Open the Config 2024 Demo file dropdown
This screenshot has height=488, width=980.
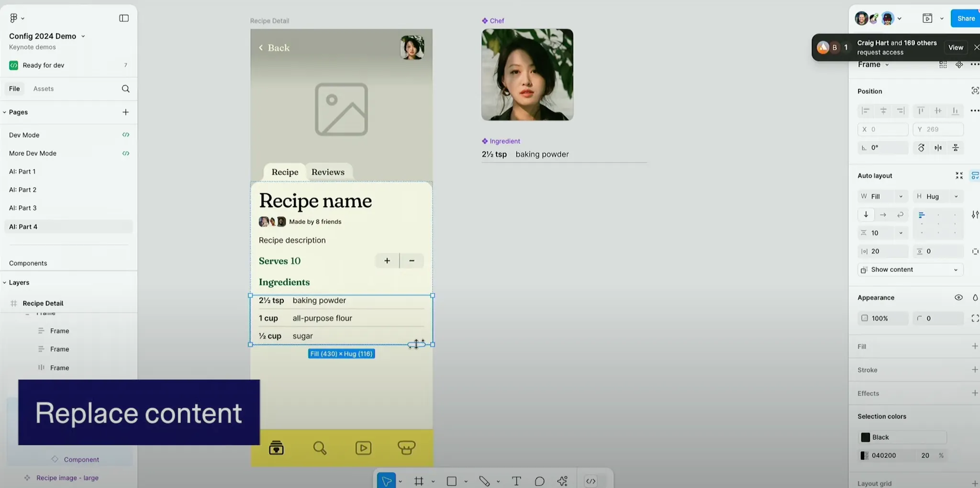click(x=83, y=36)
